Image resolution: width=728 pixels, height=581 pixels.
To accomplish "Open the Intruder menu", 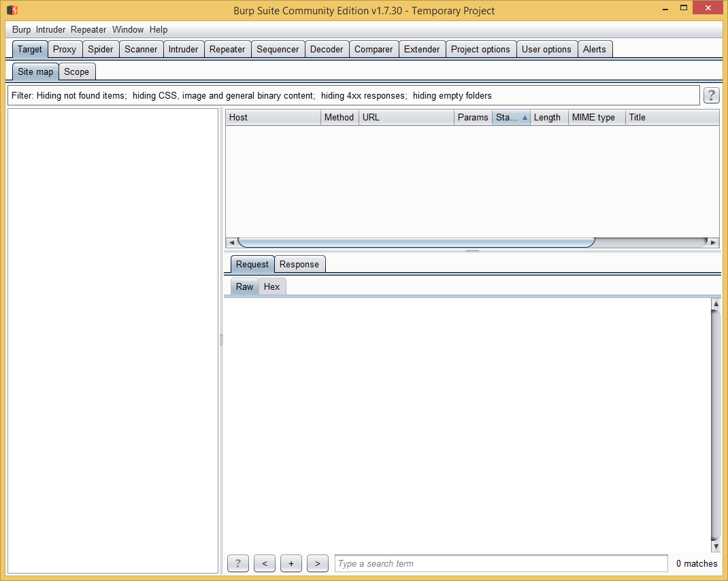I will 50,29.
